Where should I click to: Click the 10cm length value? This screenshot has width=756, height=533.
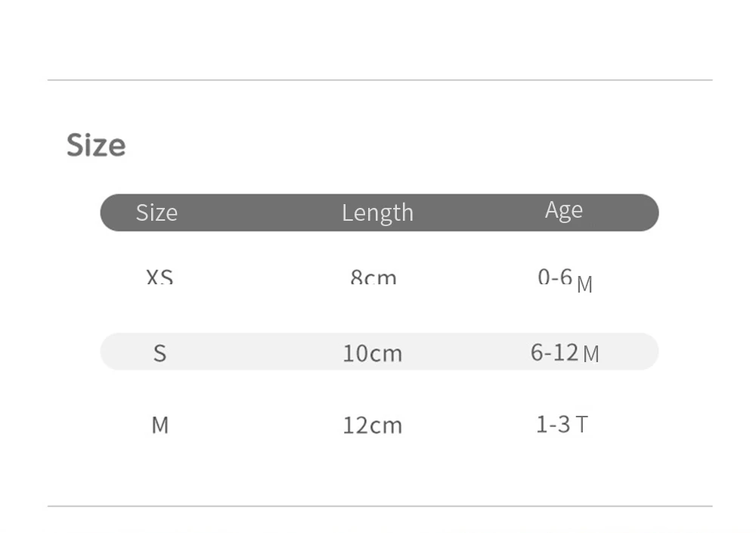point(372,354)
